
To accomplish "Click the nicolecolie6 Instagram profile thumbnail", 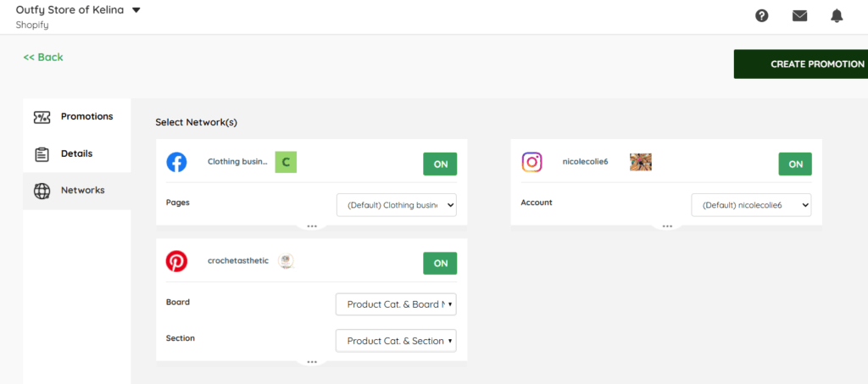I will pyautogui.click(x=641, y=162).
